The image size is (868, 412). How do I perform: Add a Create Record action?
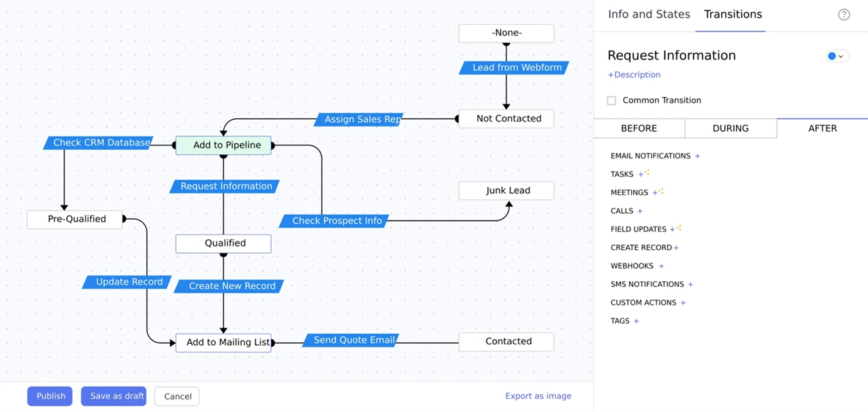(x=676, y=247)
